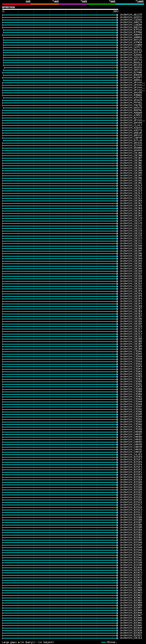Select the UniRef100_A7RMZ3 label
Screen dimensions: 146x644
tap(131, 115)
